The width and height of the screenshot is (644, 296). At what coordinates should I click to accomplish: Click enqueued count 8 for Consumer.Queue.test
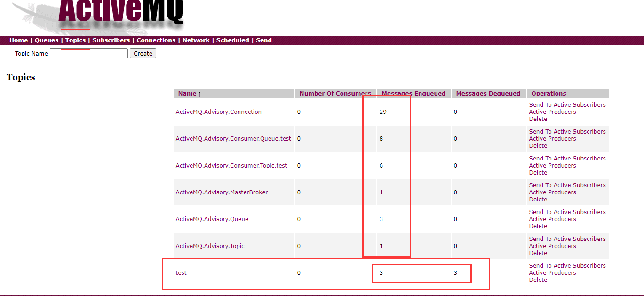click(x=381, y=139)
